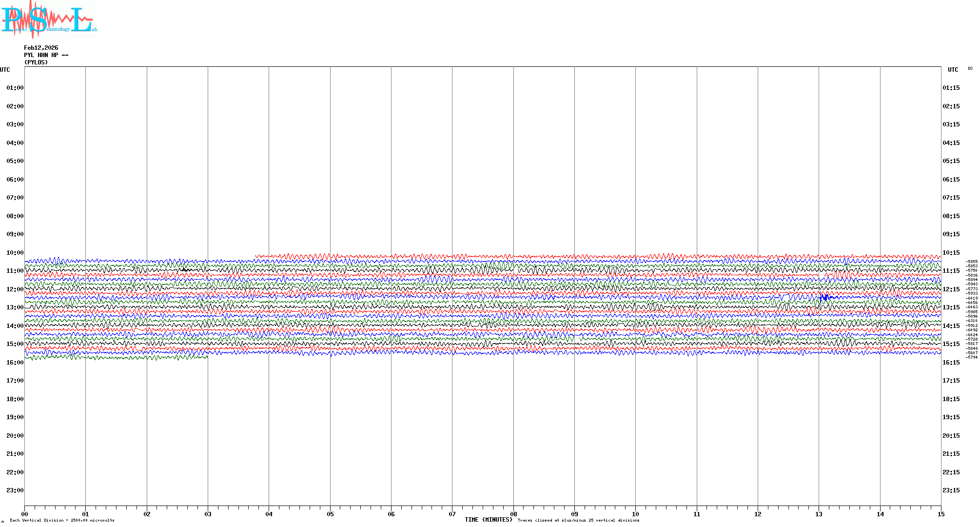The height and width of the screenshot is (527, 980).
Task: Click the UTC header above right axis
Action: pos(953,70)
